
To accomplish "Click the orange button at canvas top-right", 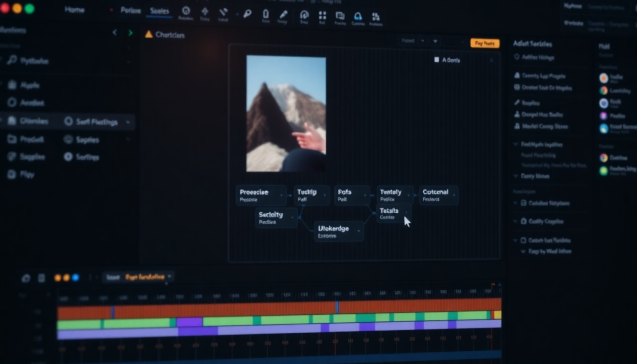I will [484, 43].
